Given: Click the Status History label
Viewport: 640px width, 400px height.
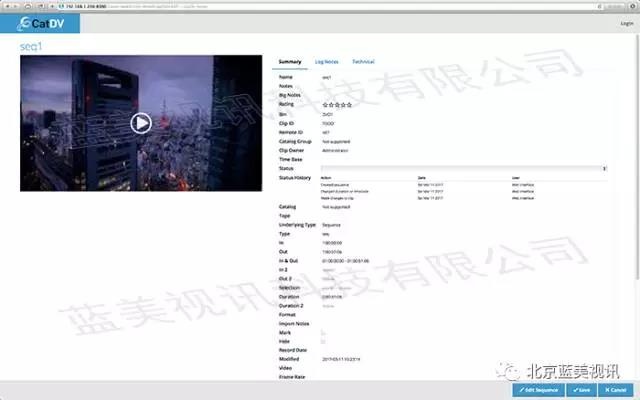Looking at the screenshot, I should point(295,178).
